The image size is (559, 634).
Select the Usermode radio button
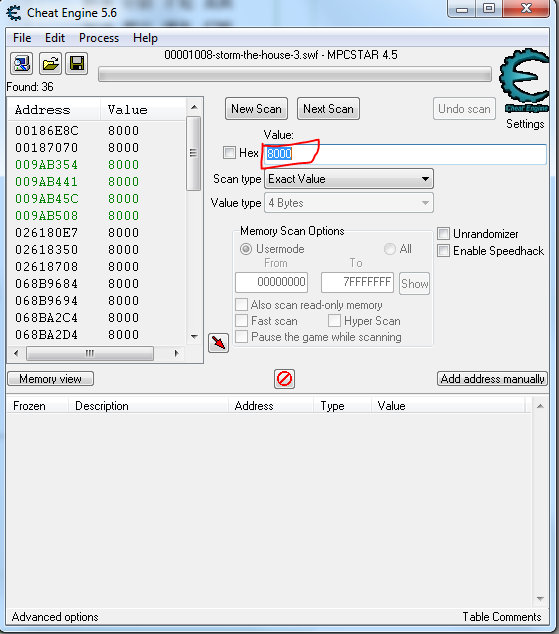click(246, 249)
